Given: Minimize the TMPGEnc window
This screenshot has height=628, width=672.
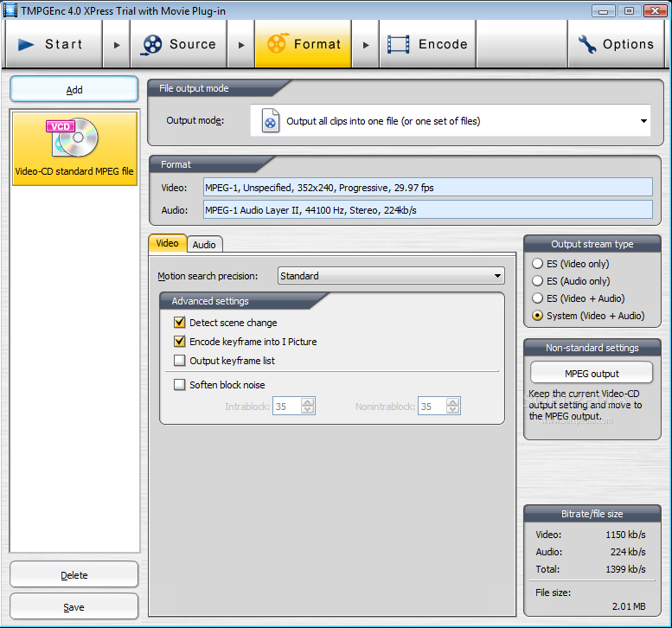Looking at the screenshot, I should (604, 10).
